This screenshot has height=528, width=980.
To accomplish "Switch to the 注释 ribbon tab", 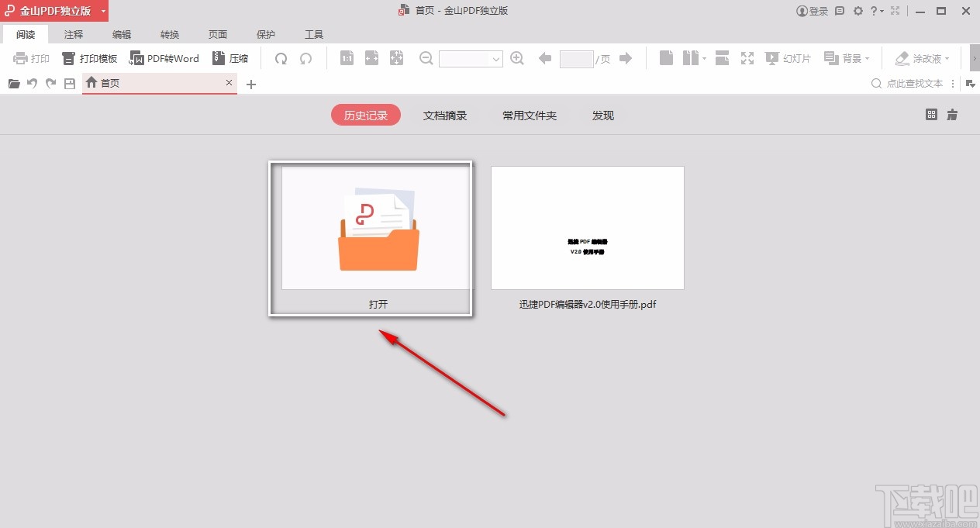I will pos(73,34).
